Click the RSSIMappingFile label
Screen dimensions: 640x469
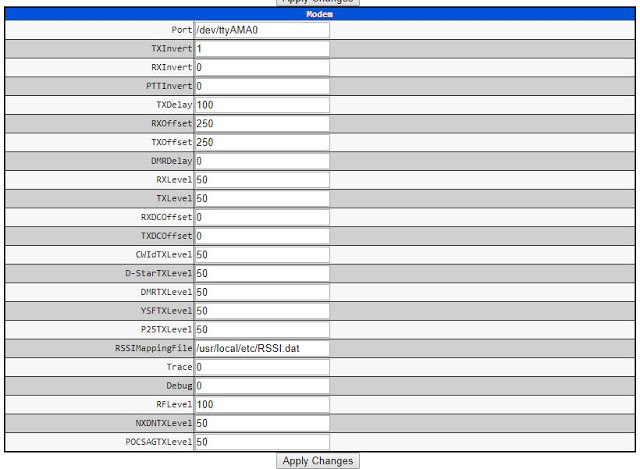coord(153,349)
